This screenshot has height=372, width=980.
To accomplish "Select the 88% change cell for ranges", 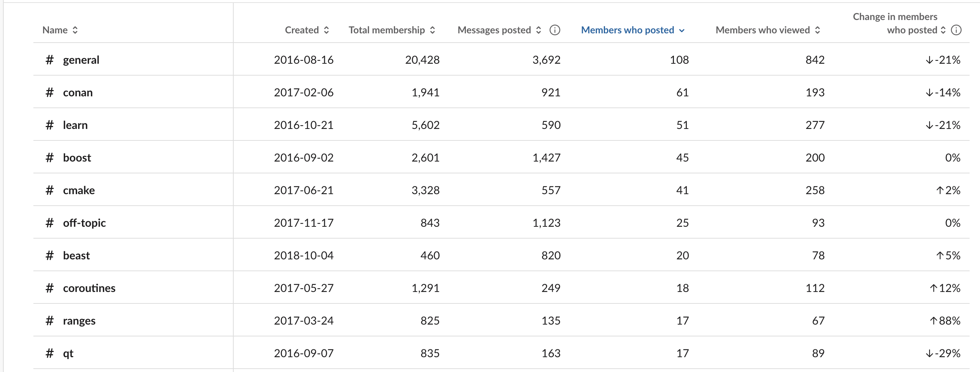I will click(945, 321).
